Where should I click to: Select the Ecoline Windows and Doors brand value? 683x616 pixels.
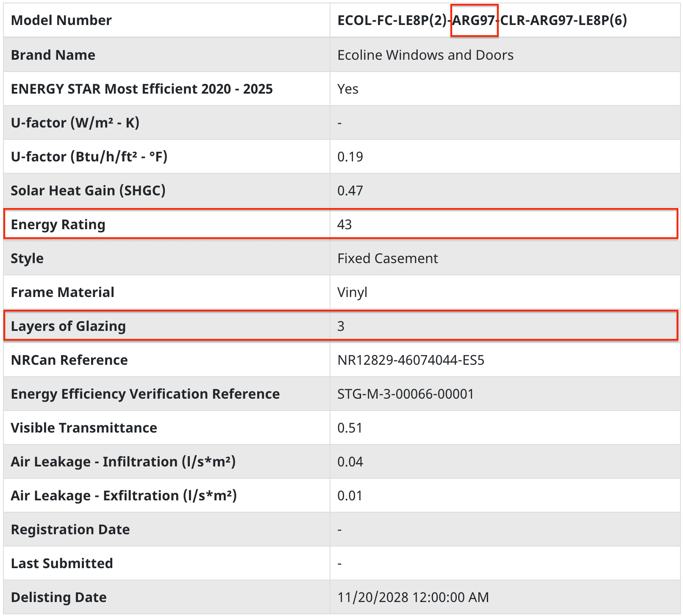tap(425, 55)
